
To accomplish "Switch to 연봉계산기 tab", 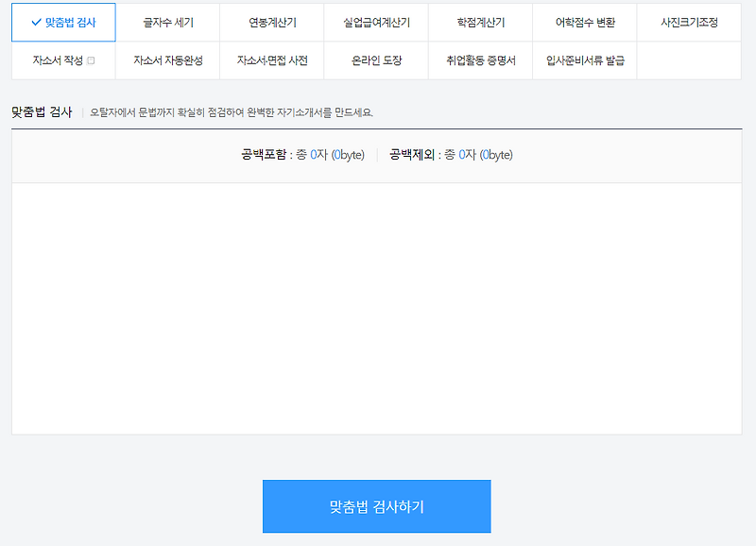I will pos(272,23).
